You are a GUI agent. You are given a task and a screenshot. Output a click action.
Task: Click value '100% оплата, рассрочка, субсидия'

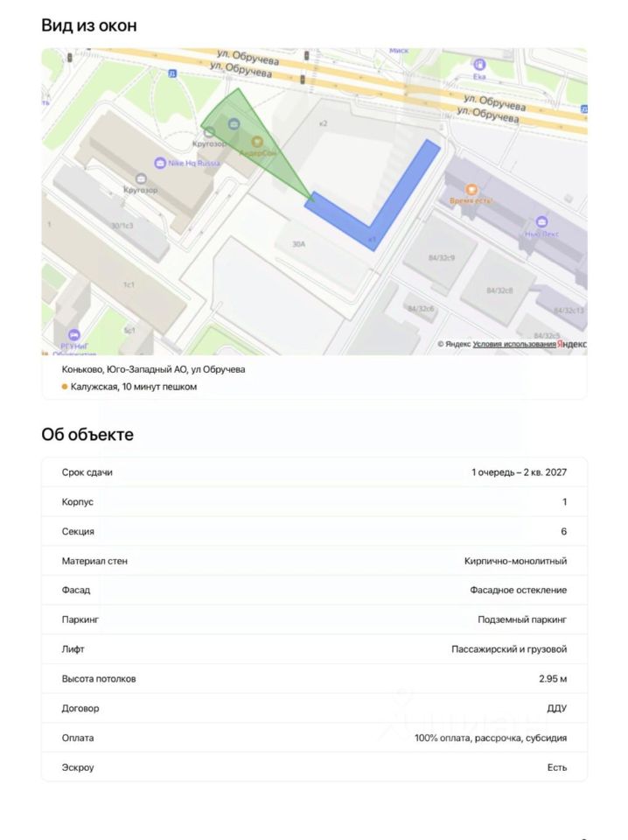pyautogui.click(x=491, y=738)
